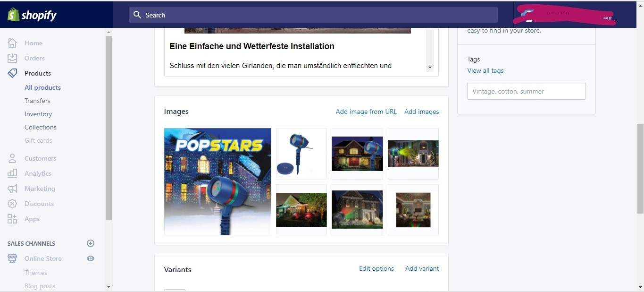Image resolution: width=644 pixels, height=292 pixels.
Task: Click the Analytics bar chart icon
Action: point(12,173)
